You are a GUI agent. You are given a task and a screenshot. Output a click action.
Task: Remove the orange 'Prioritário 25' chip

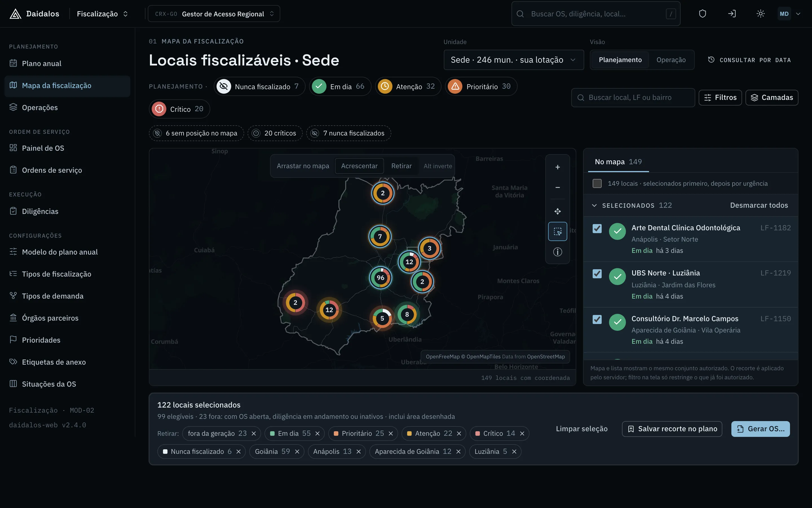click(390, 433)
